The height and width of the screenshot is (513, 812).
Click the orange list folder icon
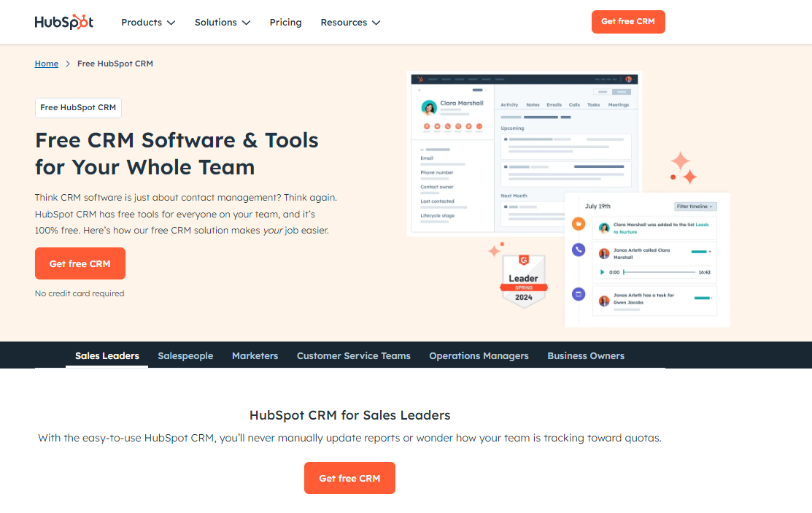point(579,224)
